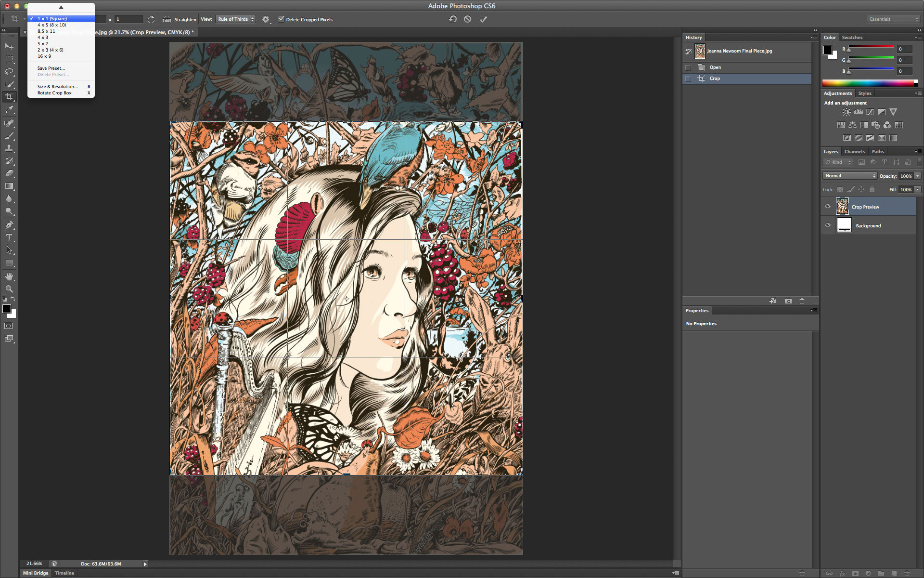Click the foreground color swatch in Color panel

click(x=828, y=50)
